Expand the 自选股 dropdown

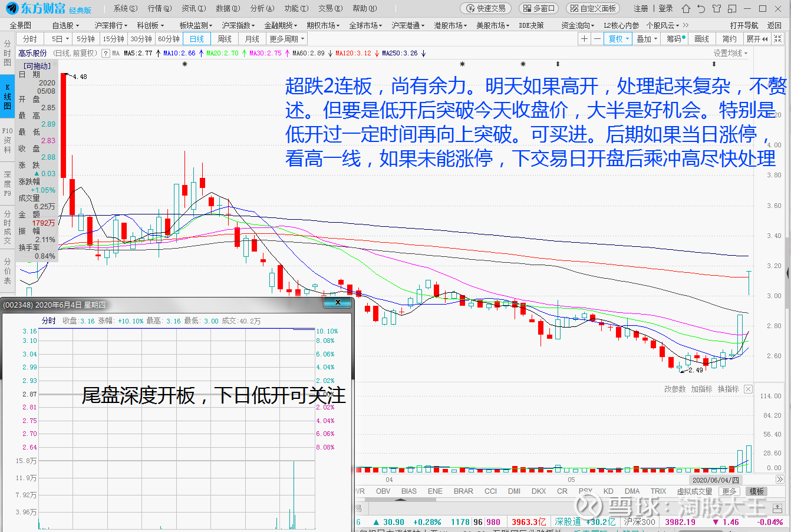[x=65, y=25]
